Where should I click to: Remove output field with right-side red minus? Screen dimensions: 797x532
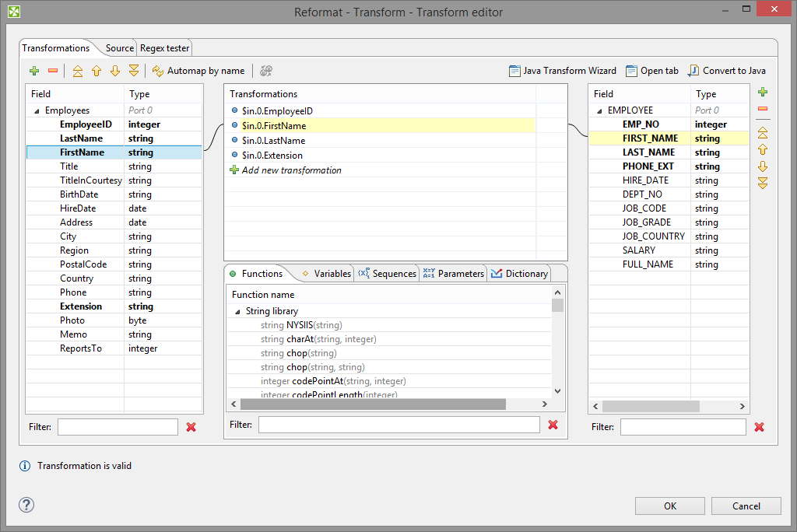(x=763, y=109)
